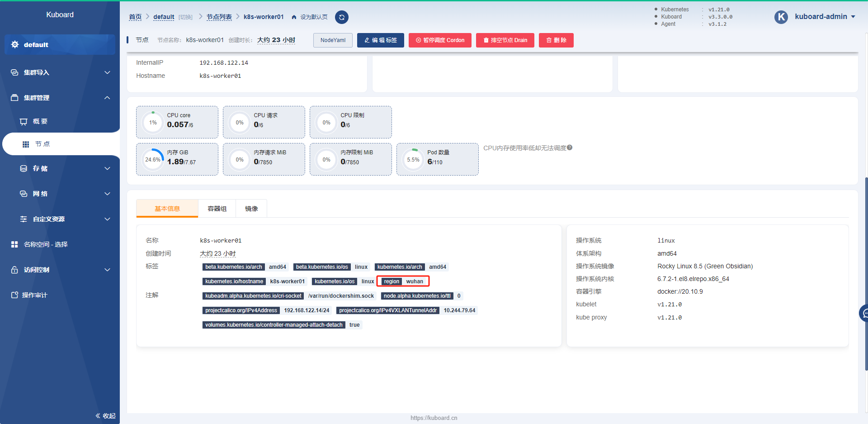Click the 网络 network icon
The image size is (868, 424).
pyautogui.click(x=24, y=194)
